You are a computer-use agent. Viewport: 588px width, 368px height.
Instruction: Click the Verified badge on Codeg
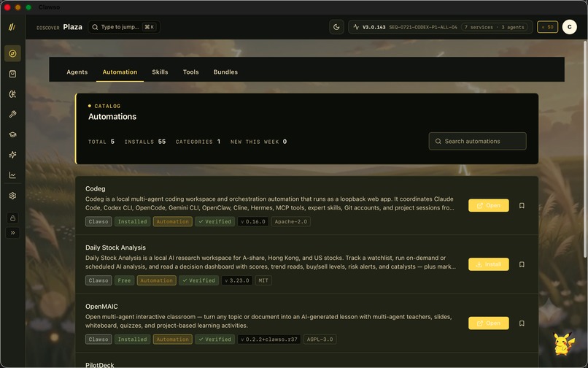point(215,221)
